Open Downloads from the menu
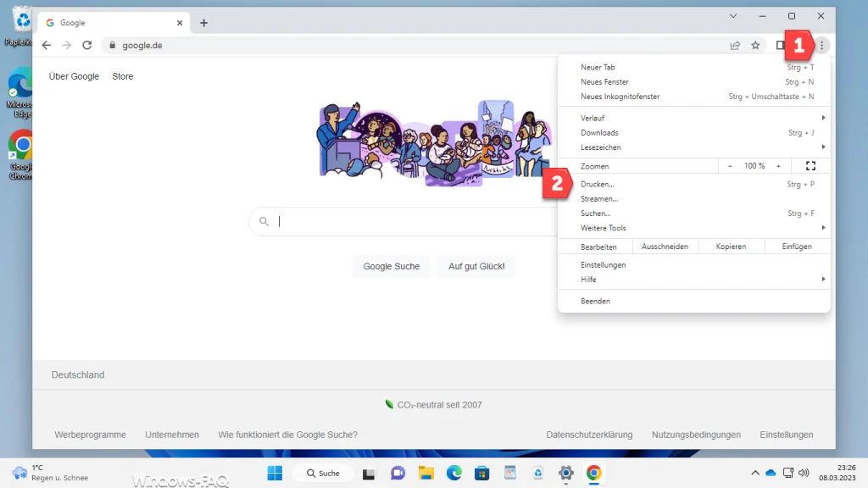The height and width of the screenshot is (488, 868). pyautogui.click(x=693, y=133)
